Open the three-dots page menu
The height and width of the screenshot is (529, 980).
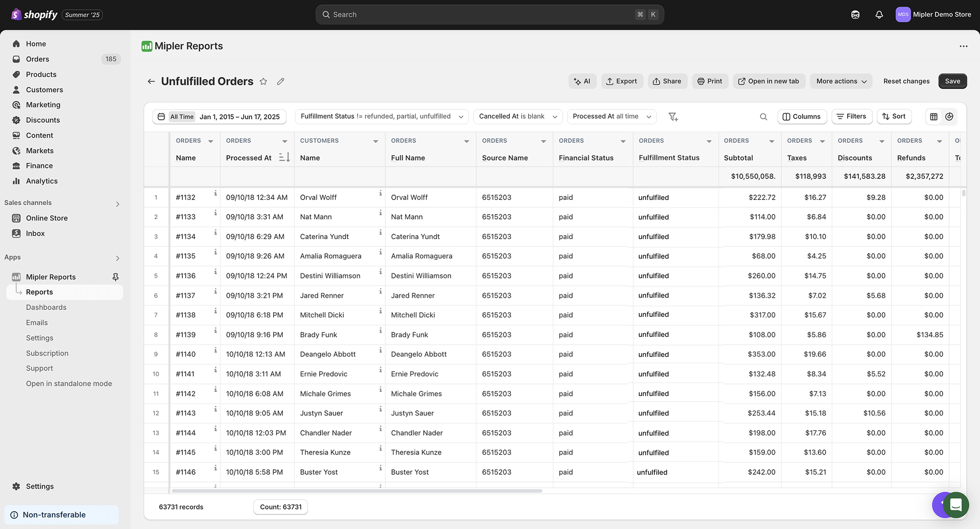click(x=963, y=46)
